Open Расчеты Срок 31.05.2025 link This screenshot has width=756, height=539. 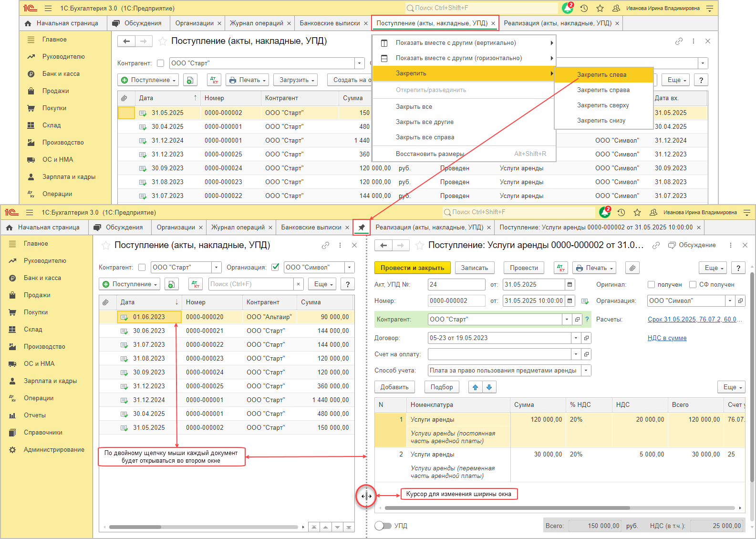[x=694, y=320]
